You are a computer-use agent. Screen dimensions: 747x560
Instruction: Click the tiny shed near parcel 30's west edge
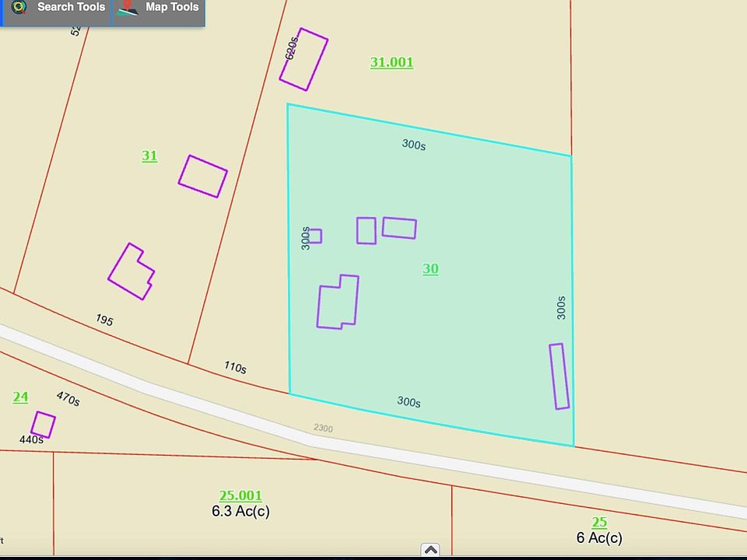pos(315,236)
